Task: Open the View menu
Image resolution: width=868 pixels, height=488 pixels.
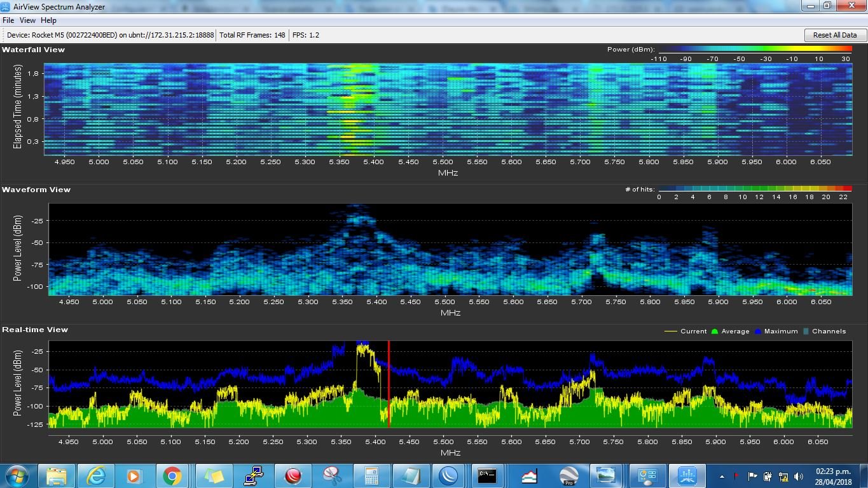Action: click(x=27, y=20)
